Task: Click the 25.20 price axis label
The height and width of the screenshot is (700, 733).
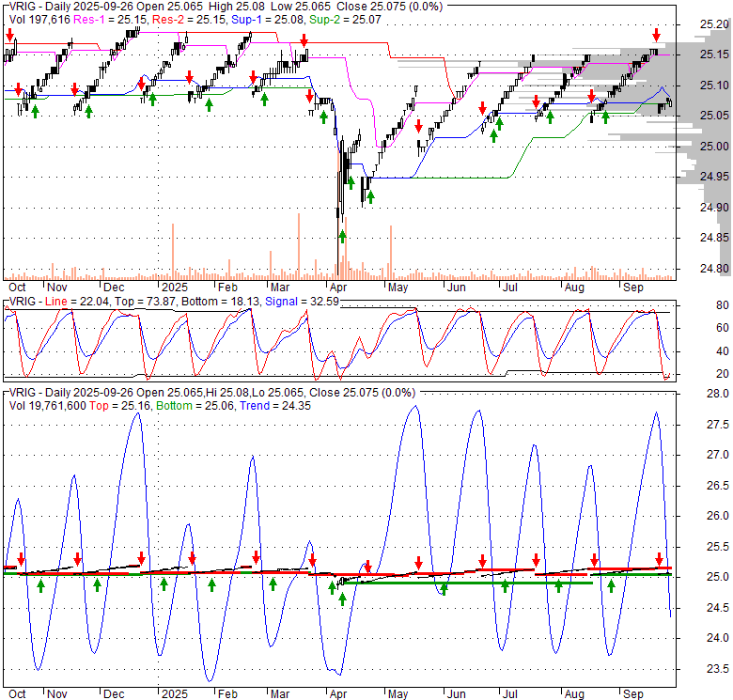Action: (x=714, y=24)
